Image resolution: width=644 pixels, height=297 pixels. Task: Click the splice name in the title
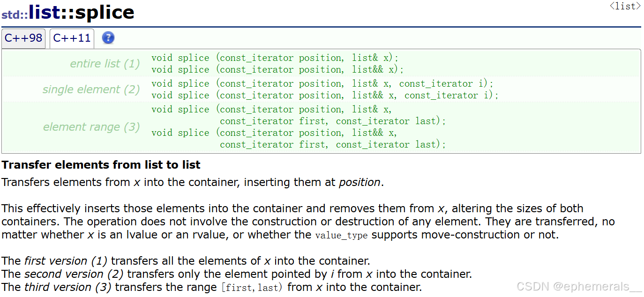[x=105, y=13]
